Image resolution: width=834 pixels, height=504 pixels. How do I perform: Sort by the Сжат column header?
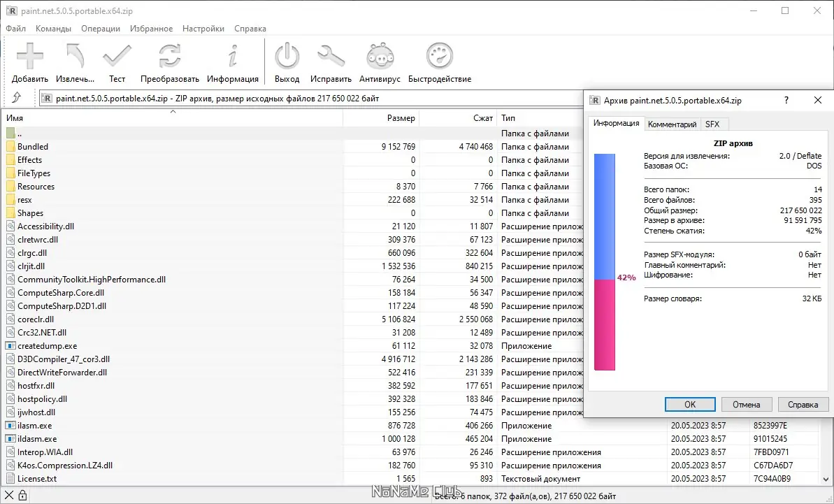pyautogui.click(x=459, y=118)
